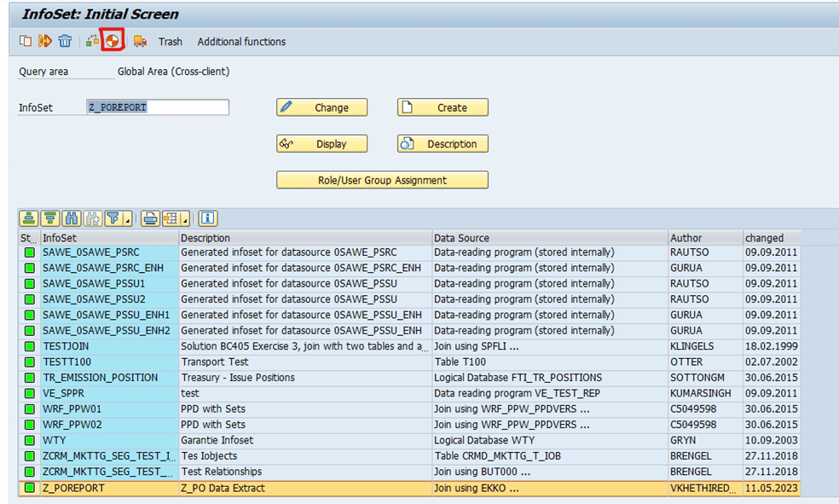Open Additional functions in the toolbar
Image resolution: width=839 pixels, height=504 pixels.
(241, 42)
